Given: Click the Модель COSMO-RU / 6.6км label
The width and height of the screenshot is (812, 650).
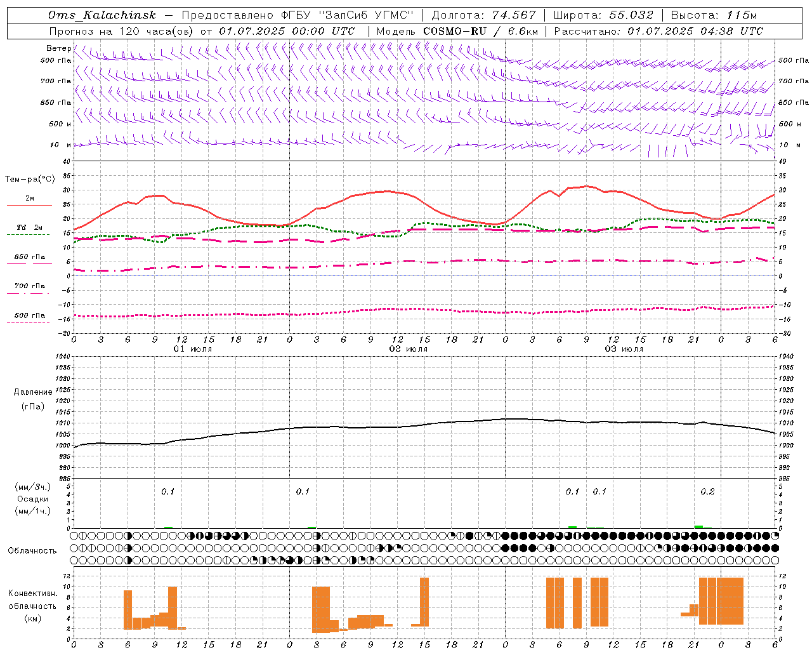Looking at the screenshot, I should coord(457,31).
